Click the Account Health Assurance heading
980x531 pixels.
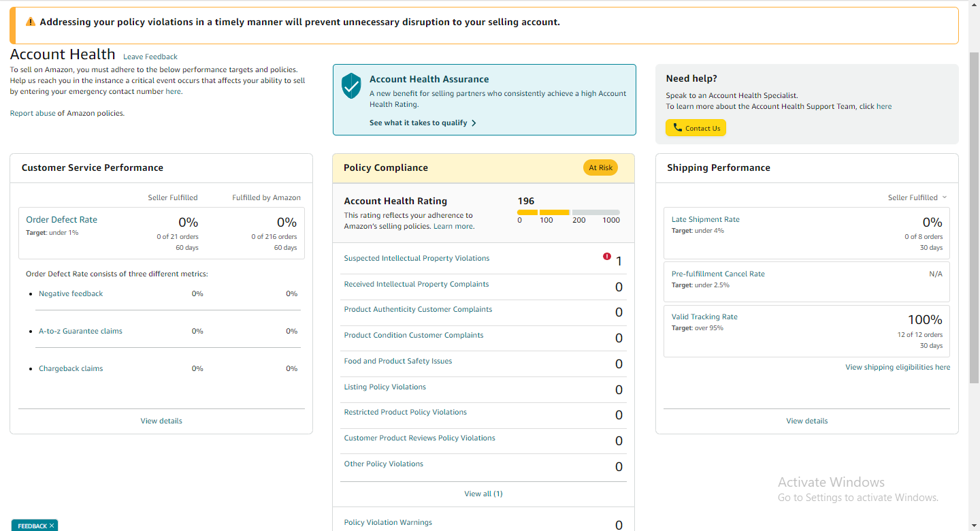(429, 79)
